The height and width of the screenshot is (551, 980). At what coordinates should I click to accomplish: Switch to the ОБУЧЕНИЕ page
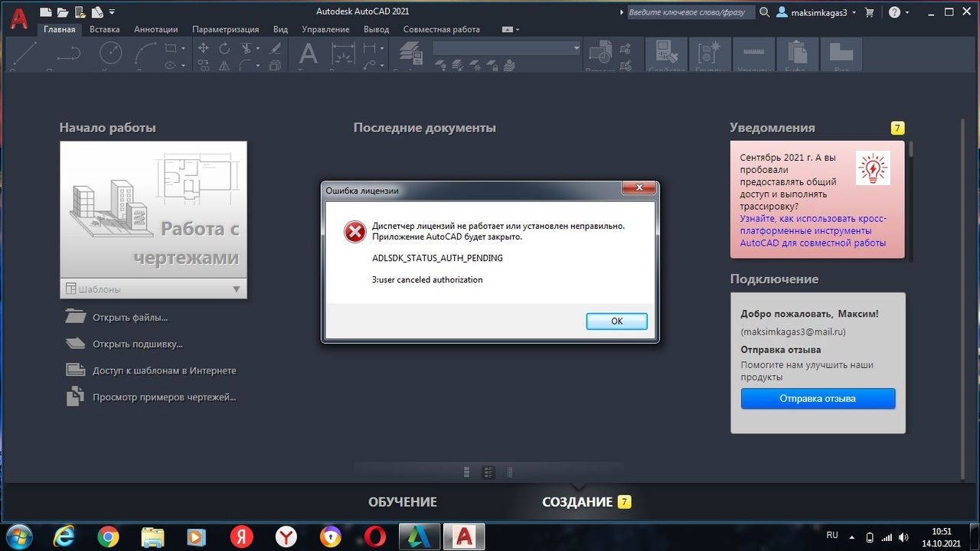(403, 502)
